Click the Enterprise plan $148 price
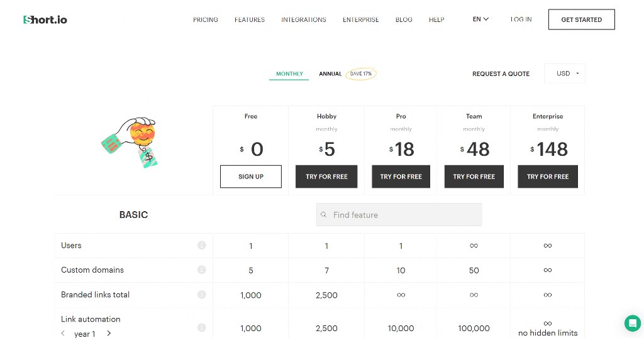This screenshot has width=644, height=338. pyautogui.click(x=548, y=149)
